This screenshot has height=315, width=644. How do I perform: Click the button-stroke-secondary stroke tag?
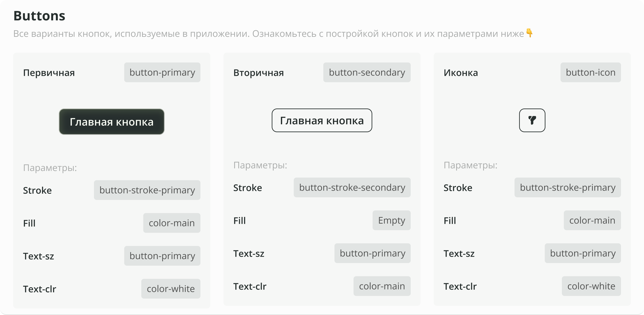pyautogui.click(x=352, y=187)
